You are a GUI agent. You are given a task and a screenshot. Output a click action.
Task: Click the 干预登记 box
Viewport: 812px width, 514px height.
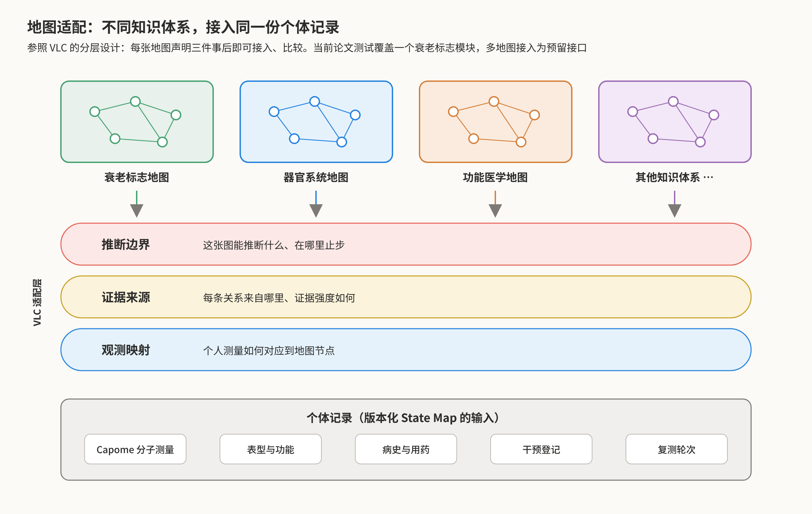tap(541, 449)
